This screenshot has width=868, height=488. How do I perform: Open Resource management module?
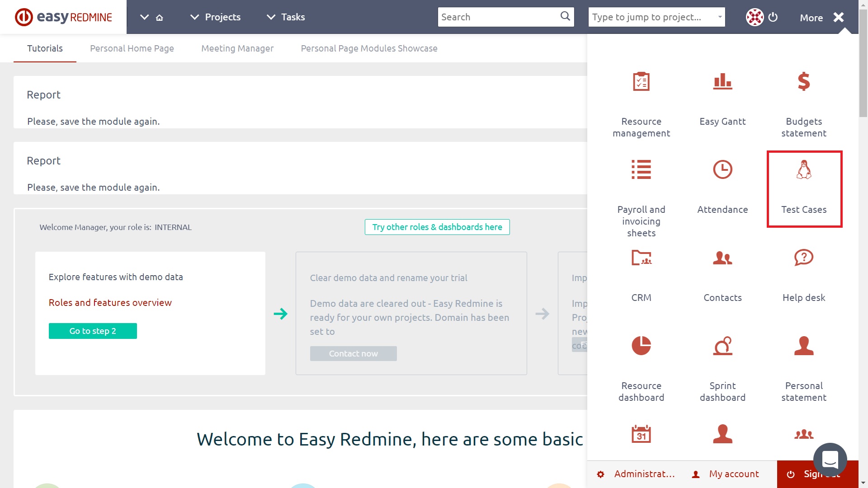pos(641,104)
